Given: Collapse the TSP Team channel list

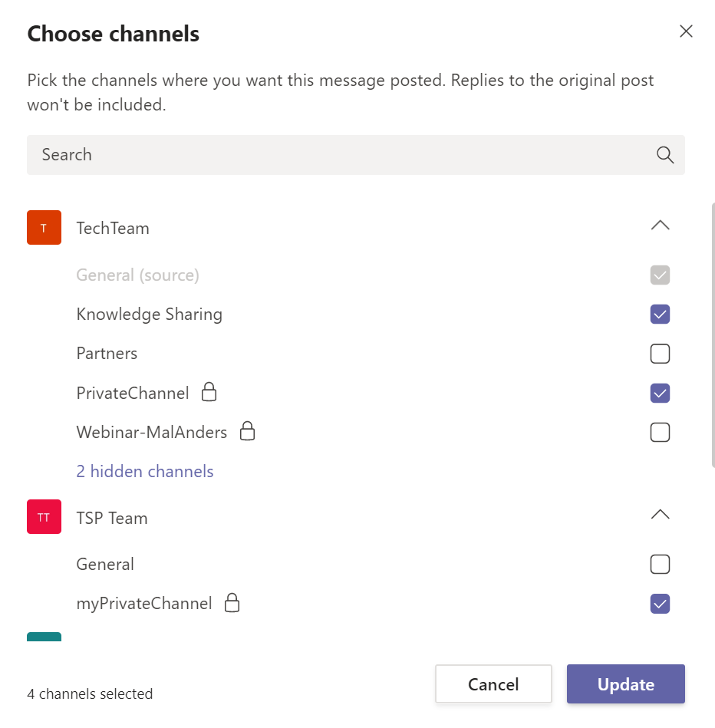Looking at the screenshot, I should (x=660, y=515).
